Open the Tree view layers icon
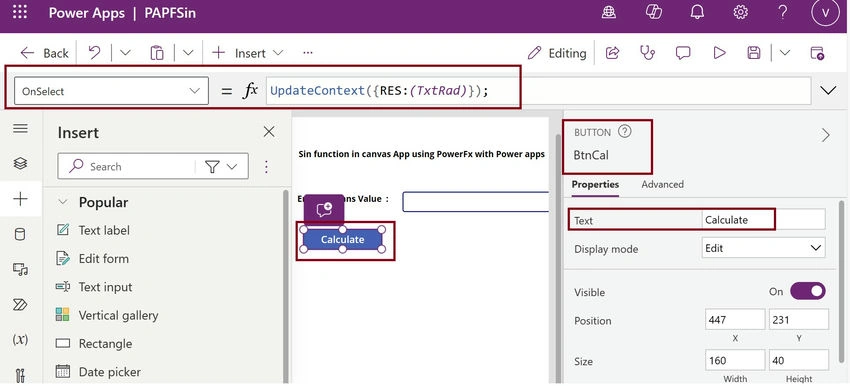This screenshot has width=850, height=386. 20,163
